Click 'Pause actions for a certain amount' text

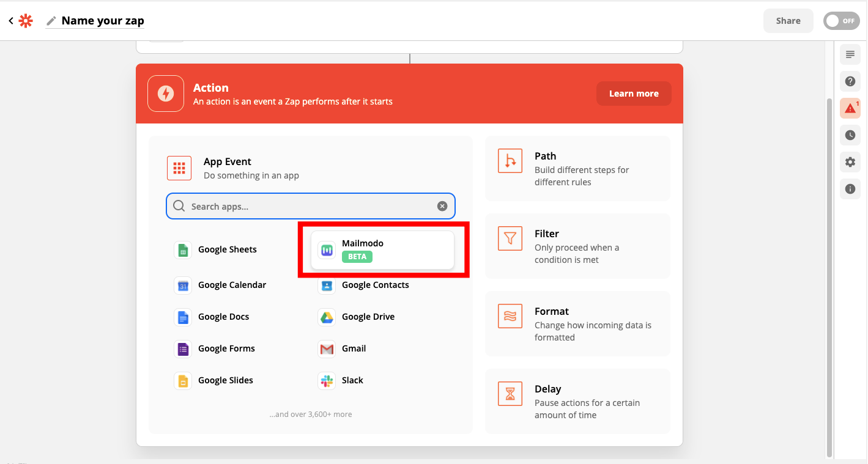[587, 409]
